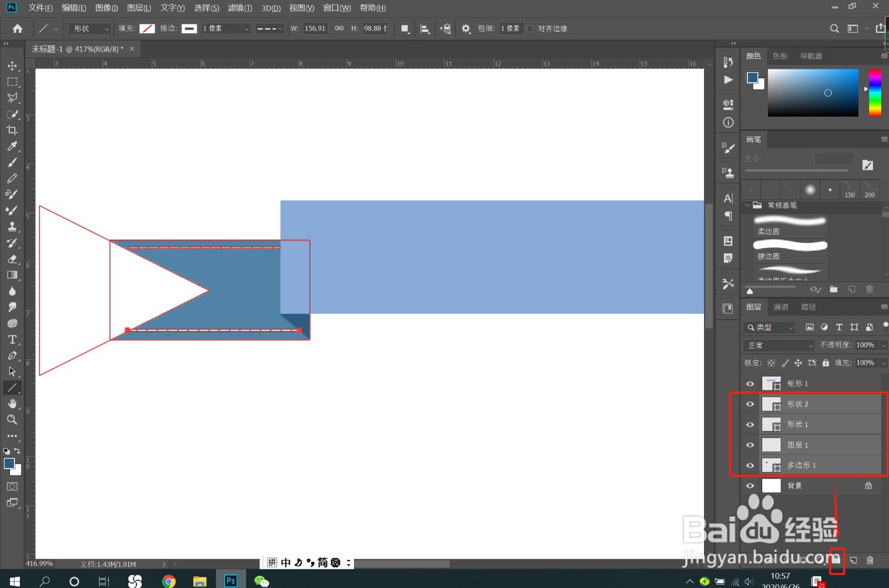Hide the 图层 1 layer
This screenshot has height=588, width=889.
click(750, 445)
